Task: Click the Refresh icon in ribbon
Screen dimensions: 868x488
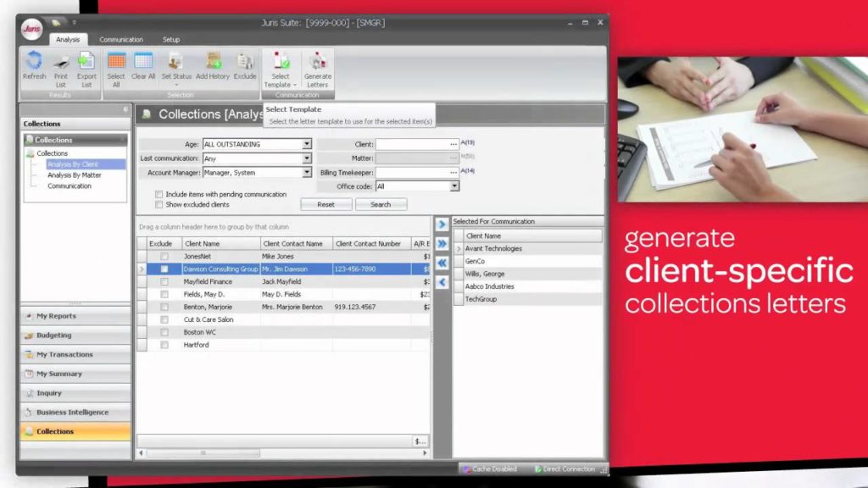Action: 34,62
